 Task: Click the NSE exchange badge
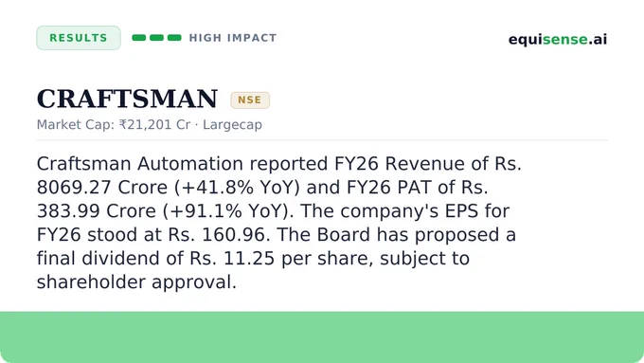coord(250,100)
